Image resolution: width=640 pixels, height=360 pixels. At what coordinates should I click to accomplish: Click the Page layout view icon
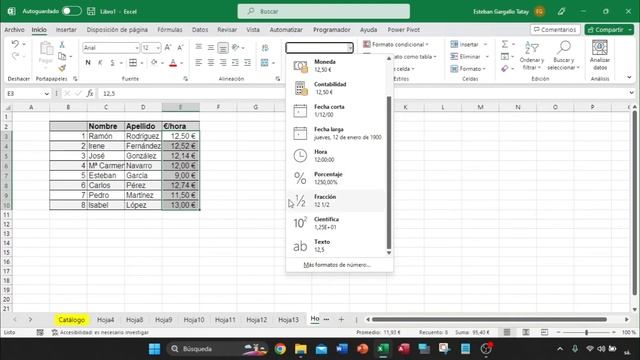pyautogui.click(x=526, y=332)
